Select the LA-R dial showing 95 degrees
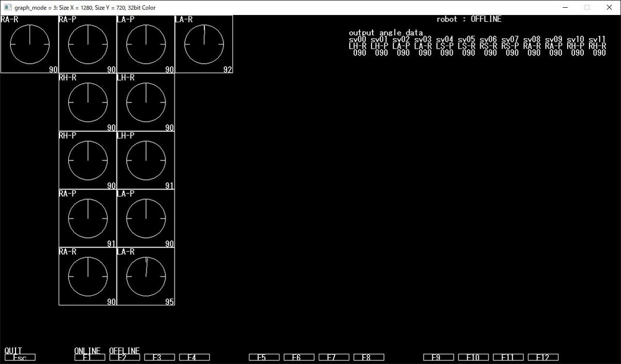621x364 pixels. tap(145, 277)
